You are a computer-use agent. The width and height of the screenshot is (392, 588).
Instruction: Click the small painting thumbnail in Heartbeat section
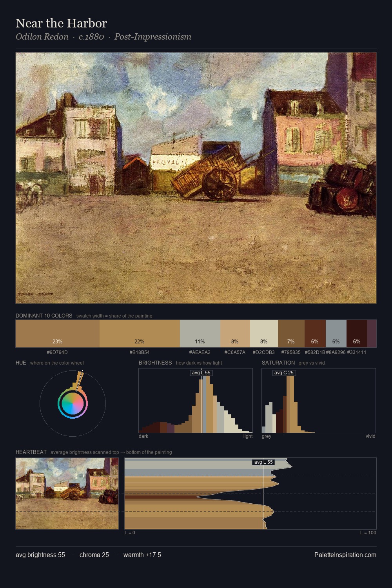[67, 494]
